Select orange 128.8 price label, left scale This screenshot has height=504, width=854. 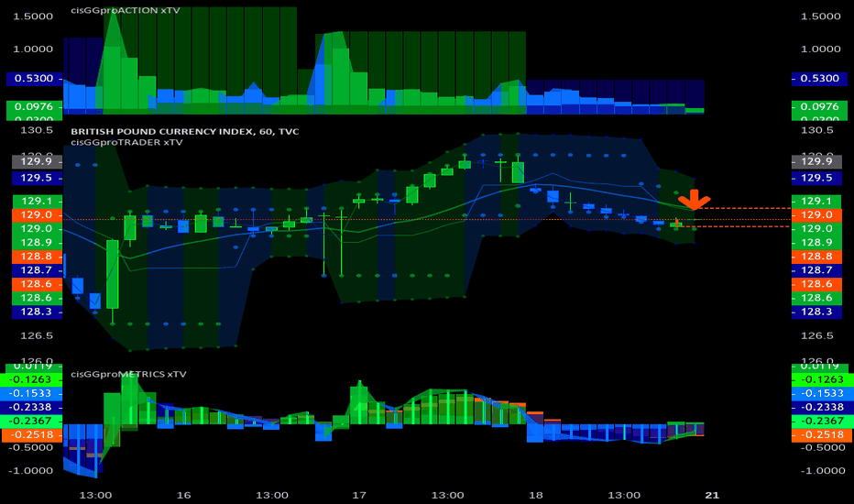37,256
